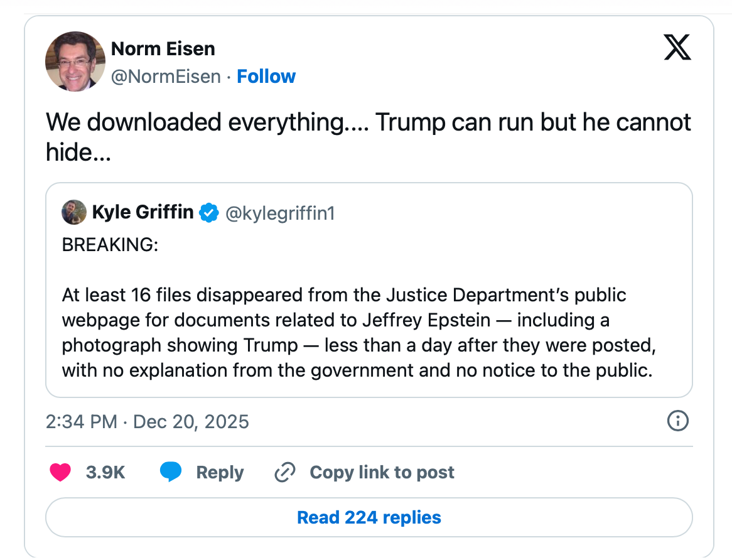Open the Kyle Griffin display name
The width and height of the screenshot is (732, 560).
point(143,212)
